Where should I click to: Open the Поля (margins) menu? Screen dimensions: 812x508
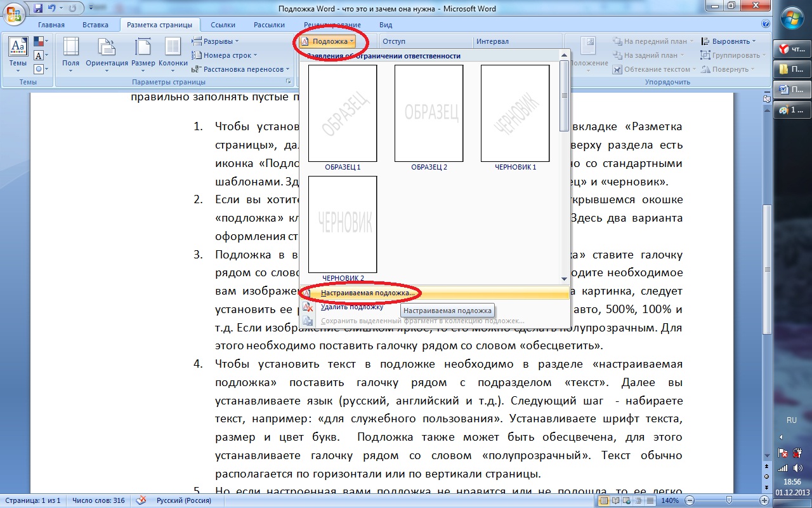pos(71,55)
